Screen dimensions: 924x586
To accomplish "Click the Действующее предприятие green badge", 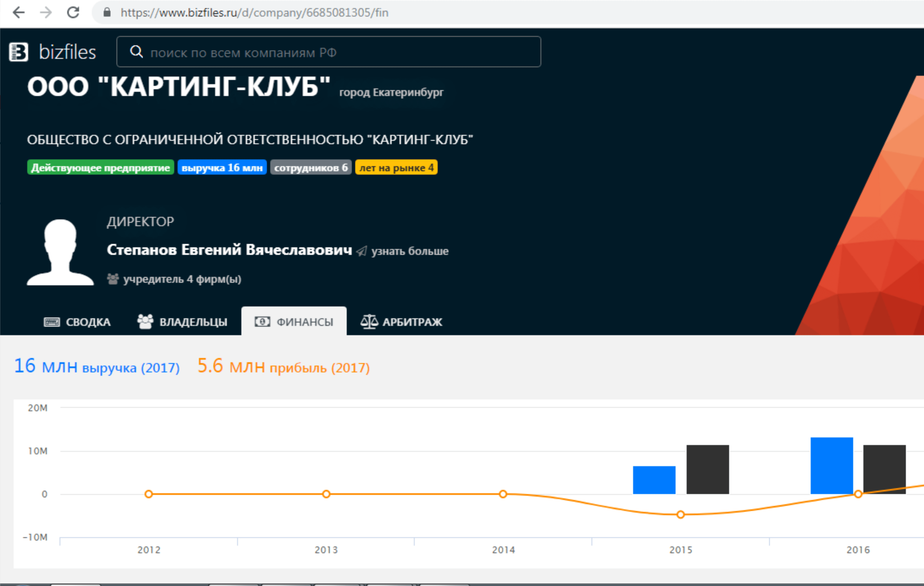I will click(x=101, y=167).
